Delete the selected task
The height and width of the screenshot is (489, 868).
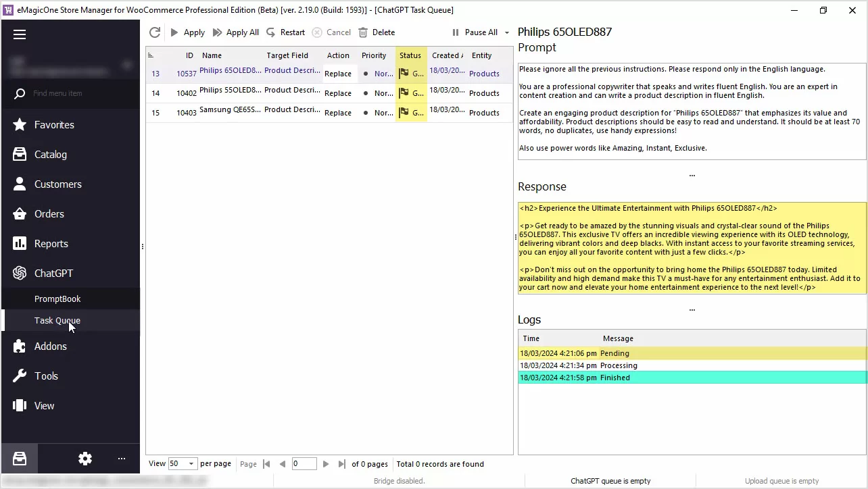coord(377,32)
